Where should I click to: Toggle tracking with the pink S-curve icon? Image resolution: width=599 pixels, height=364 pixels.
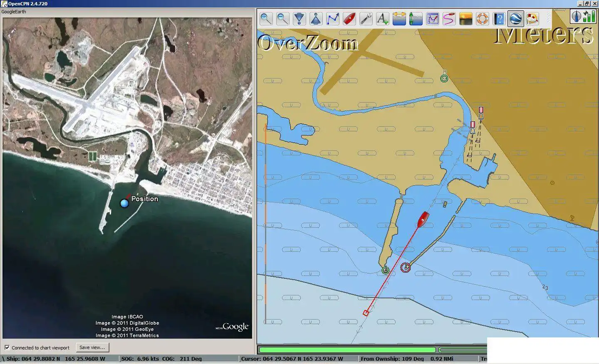point(449,19)
